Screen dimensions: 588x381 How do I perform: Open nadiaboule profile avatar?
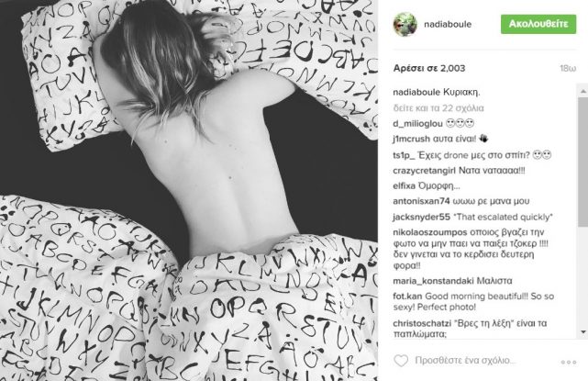click(405, 25)
